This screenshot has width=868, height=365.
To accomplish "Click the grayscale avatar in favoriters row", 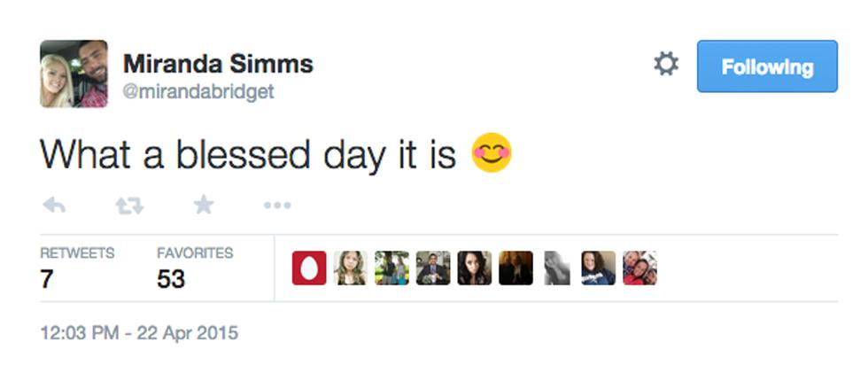I will 557,268.
